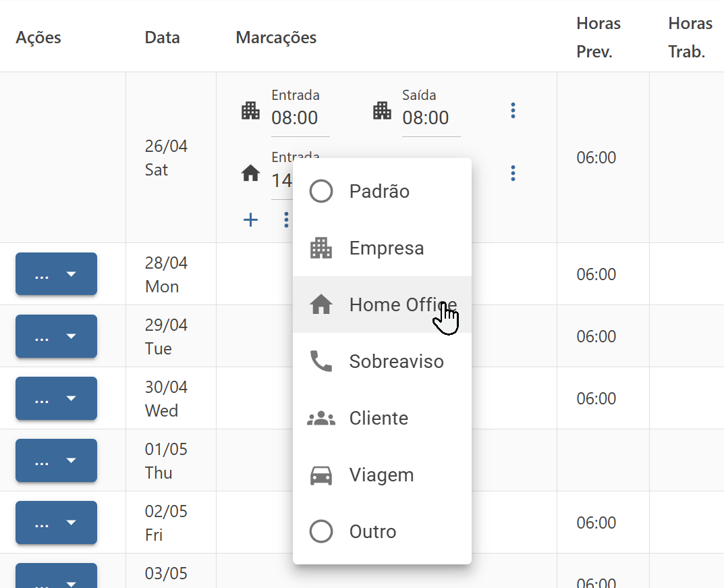Screen dimensions: 724x588
Task: Open the actions button for 29/04 Tue
Action: [56, 336]
